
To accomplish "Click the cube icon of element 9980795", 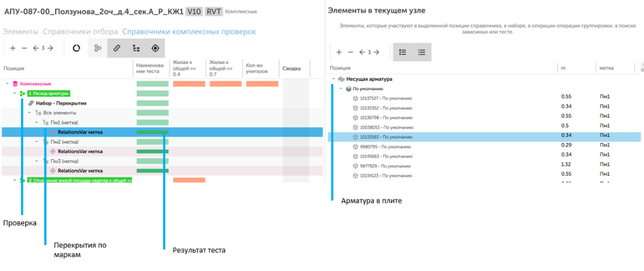I will (x=356, y=147).
